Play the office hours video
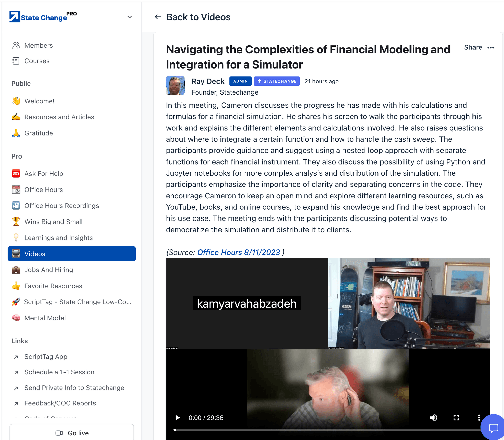The height and width of the screenshot is (440, 504). coord(177,418)
